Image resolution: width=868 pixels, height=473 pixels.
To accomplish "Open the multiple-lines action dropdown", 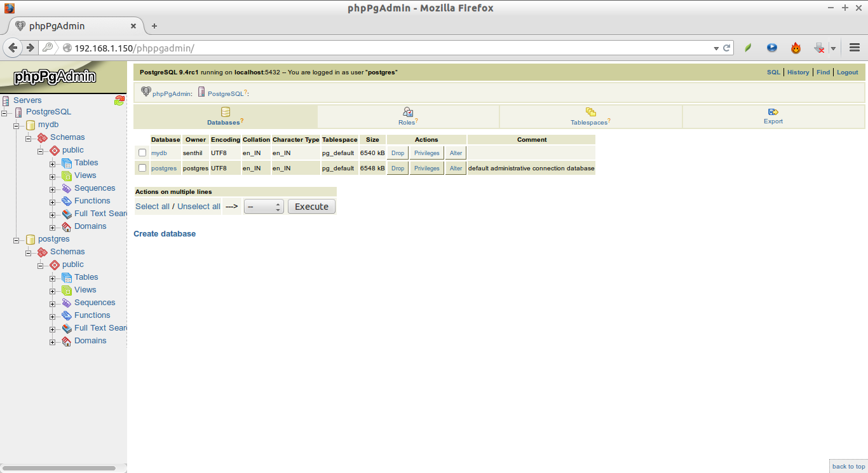I will (x=264, y=207).
